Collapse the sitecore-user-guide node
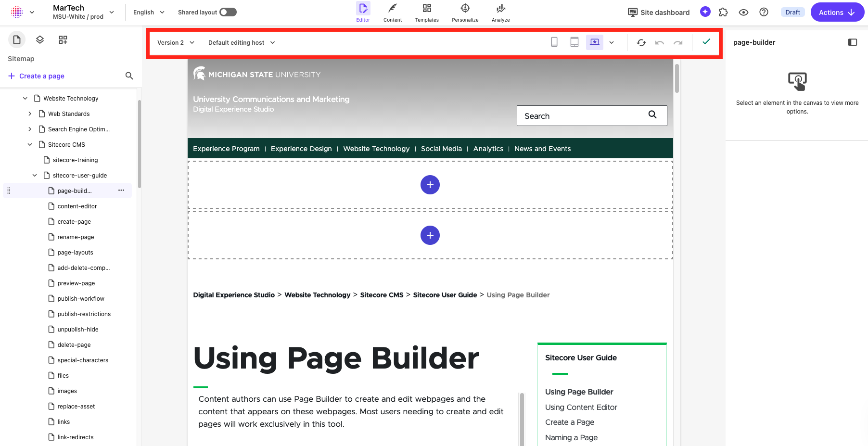 click(x=35, y=175)
